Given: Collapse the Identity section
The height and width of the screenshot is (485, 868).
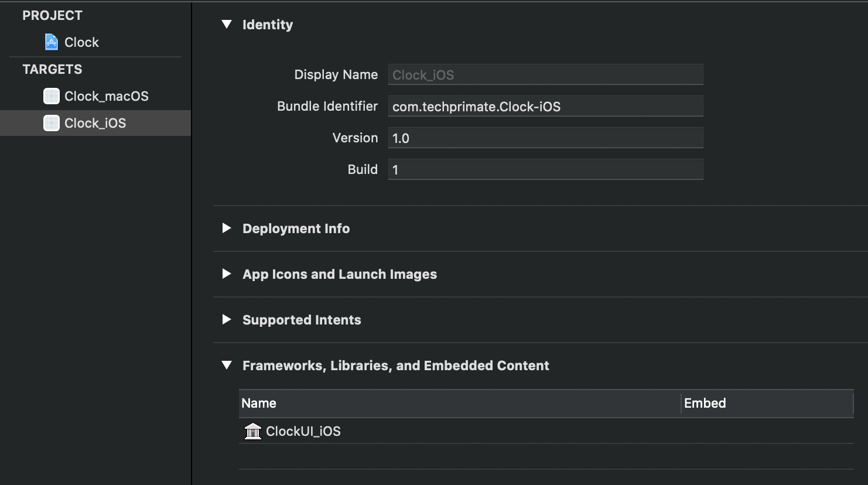Looking at the screenshot, I should 227,25.
